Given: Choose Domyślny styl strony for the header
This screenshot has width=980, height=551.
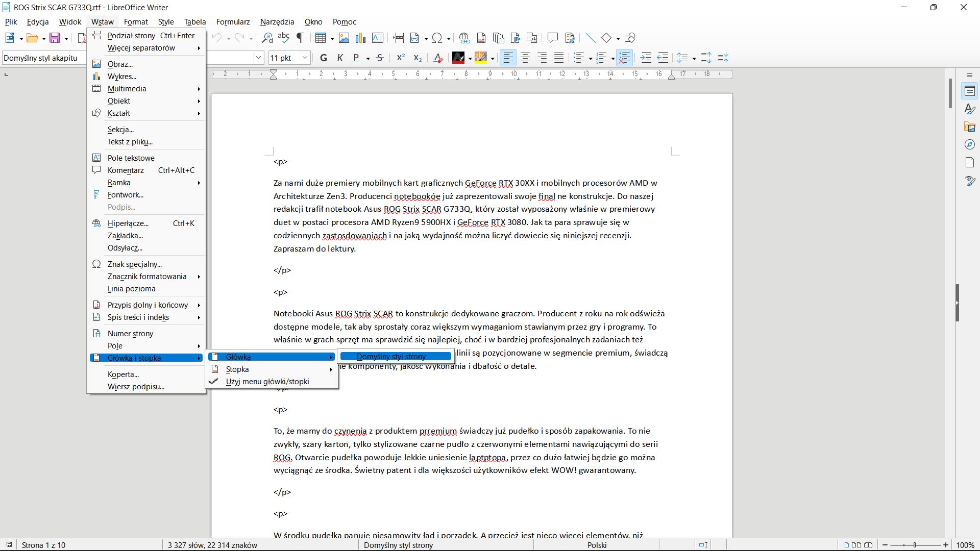Looking at the screenshot, I should click(x=396, y=356).
